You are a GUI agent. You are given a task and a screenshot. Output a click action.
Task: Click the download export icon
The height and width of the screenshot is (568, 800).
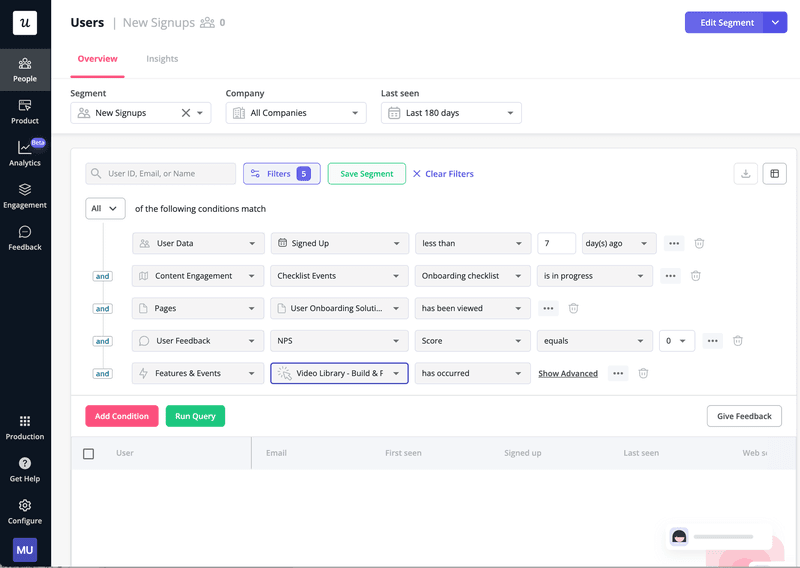[x=745, y=174]
